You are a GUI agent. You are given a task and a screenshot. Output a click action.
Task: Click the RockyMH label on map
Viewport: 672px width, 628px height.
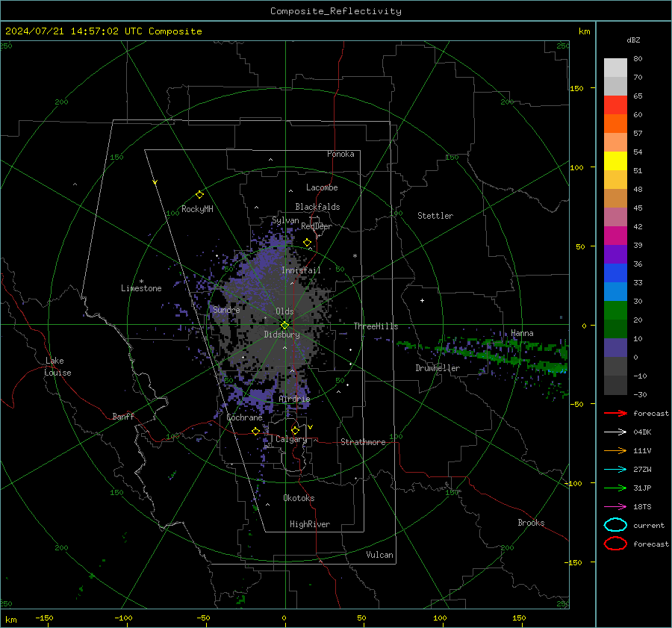pos(197,209)
